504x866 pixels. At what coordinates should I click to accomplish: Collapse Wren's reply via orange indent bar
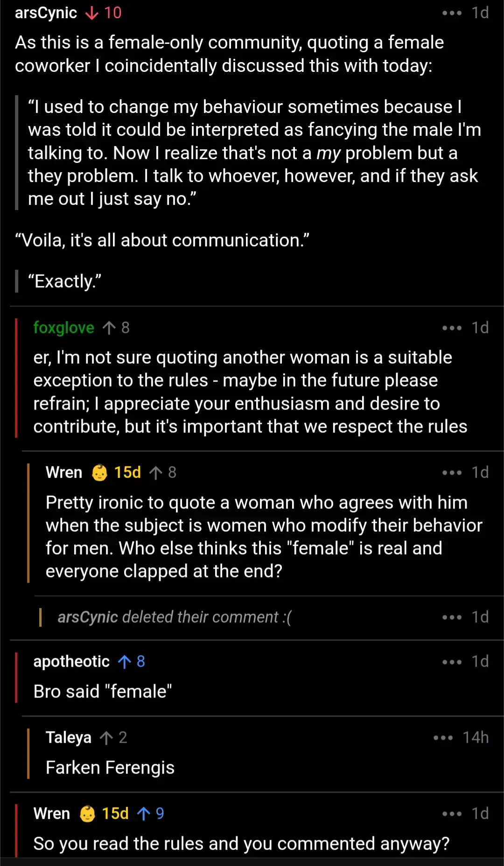point(28,523)
